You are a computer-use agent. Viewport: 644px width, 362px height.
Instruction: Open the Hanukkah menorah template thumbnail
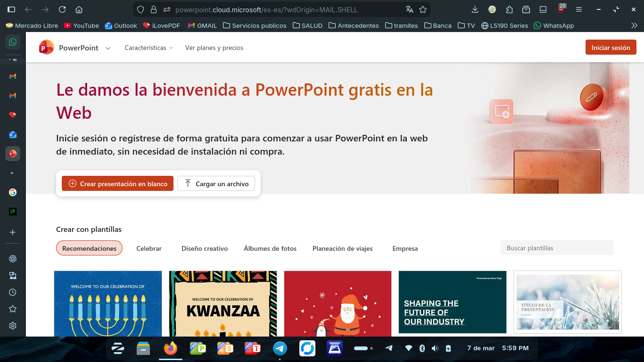coord(108,303)
